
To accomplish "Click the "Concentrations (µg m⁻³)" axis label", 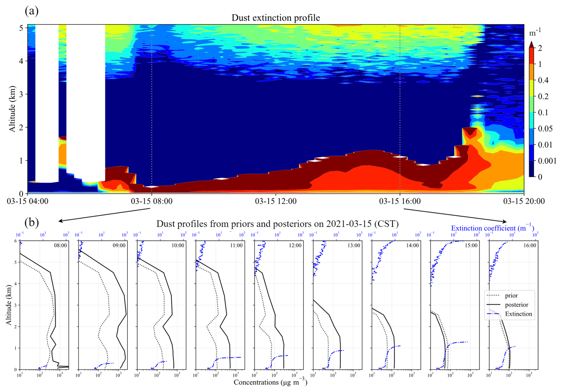I will click(270, 382).
